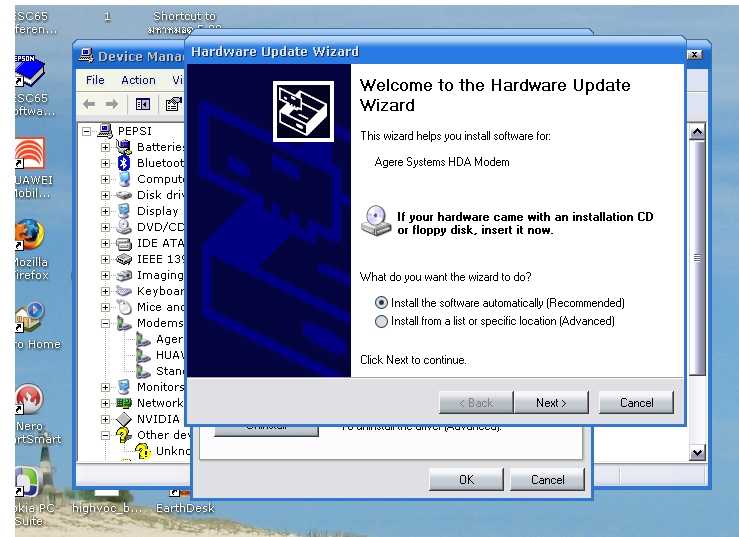The width and height of the screenshot is (739, 537).
Task: Select the Other devices question mark icon
Action: pos(124,435)
